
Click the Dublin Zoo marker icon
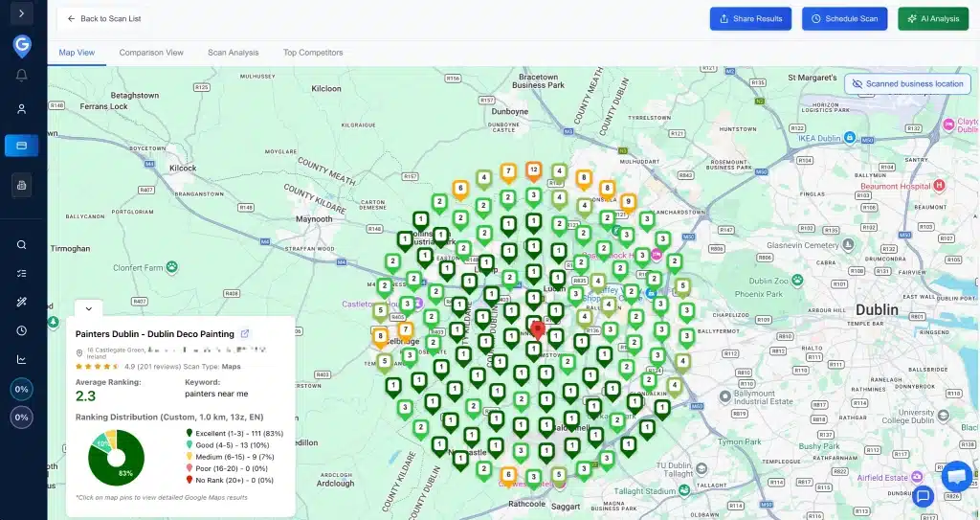797,281
